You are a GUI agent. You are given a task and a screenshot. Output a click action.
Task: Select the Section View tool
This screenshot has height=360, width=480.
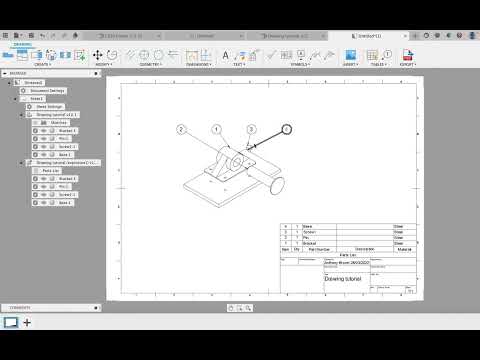pyautogui.click(x=37, y=55)
